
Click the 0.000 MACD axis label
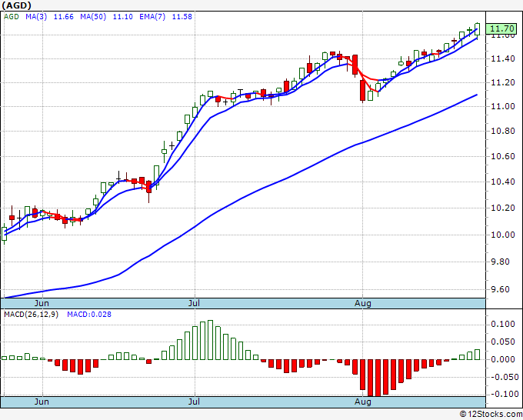(x=503, y=360)
